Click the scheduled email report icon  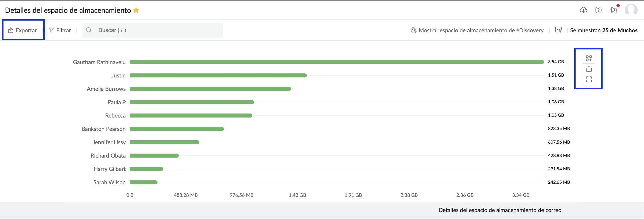(558, 30)
